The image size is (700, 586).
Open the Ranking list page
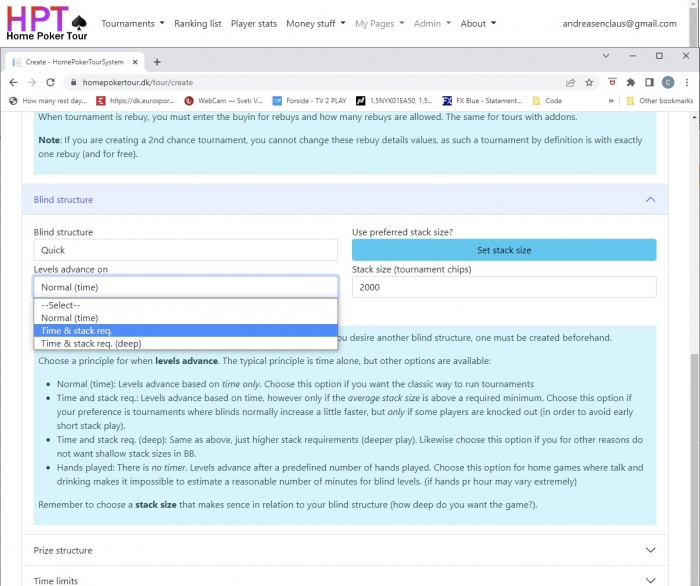(x=197, y=24)
